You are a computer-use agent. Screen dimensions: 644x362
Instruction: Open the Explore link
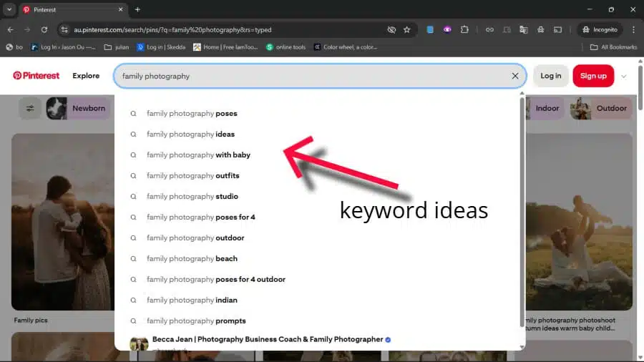pyautogui.click(x=86, y=76)
